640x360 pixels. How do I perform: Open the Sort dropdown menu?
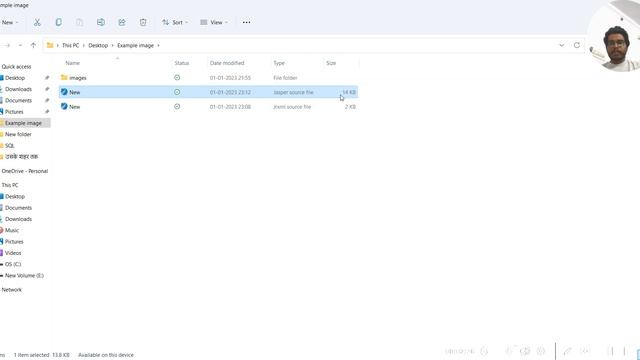[175, 22]
